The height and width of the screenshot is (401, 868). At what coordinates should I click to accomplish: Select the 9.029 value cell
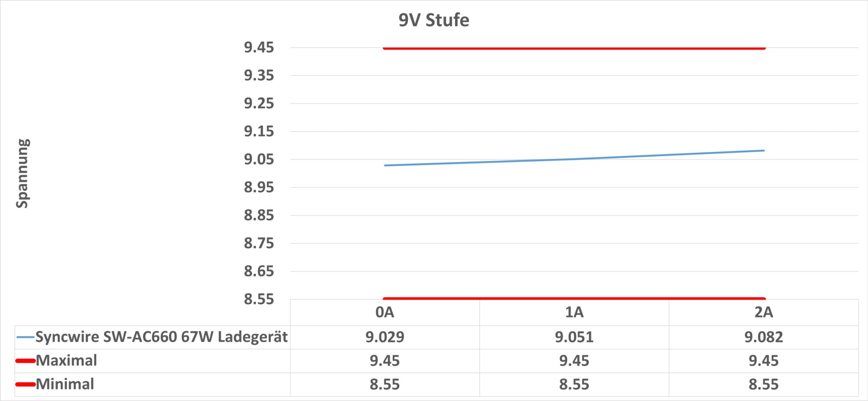click(385, 337)
